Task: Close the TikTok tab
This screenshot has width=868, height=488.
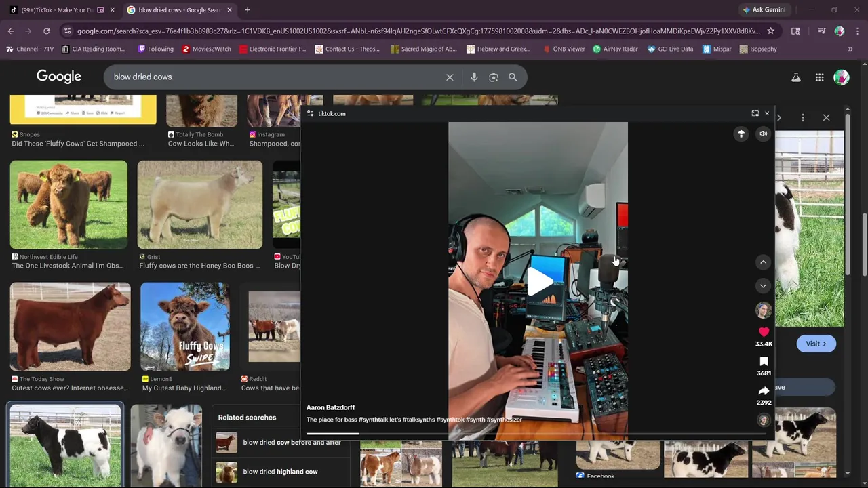Action: (112, 10)
